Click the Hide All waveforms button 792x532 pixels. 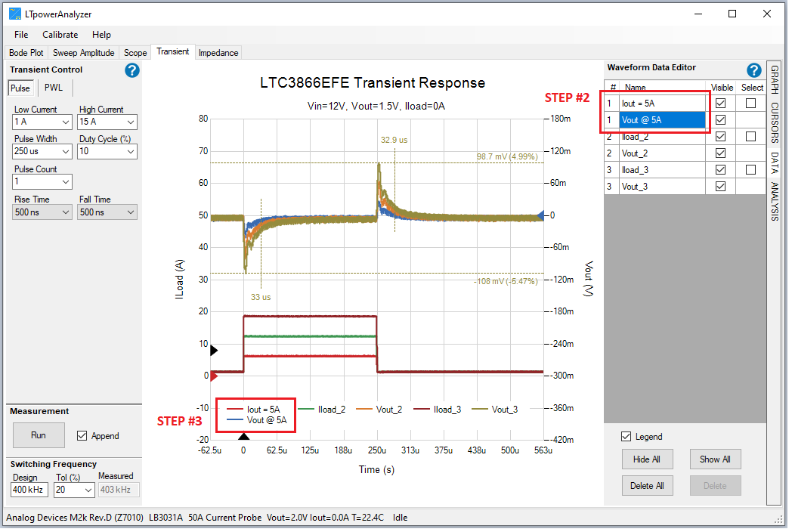(648, 459)
